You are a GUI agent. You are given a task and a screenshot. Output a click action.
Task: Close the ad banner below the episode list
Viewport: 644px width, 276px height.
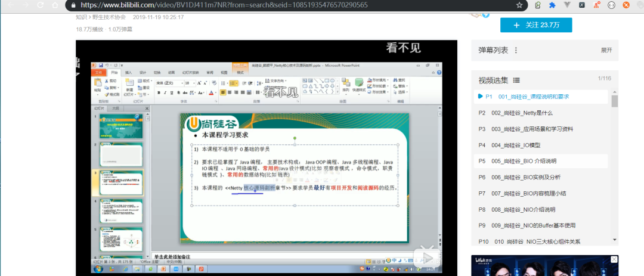click(x=614, y=259)
